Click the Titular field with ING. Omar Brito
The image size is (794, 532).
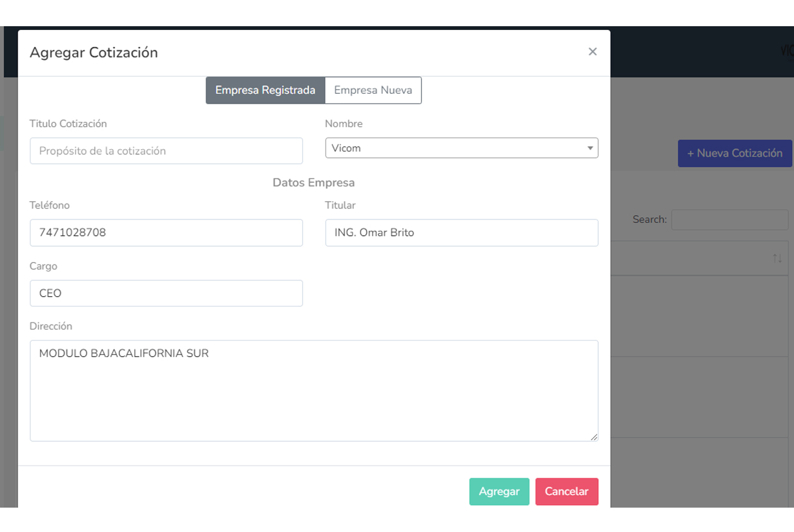pyautogui.click(x=461, y=233)
